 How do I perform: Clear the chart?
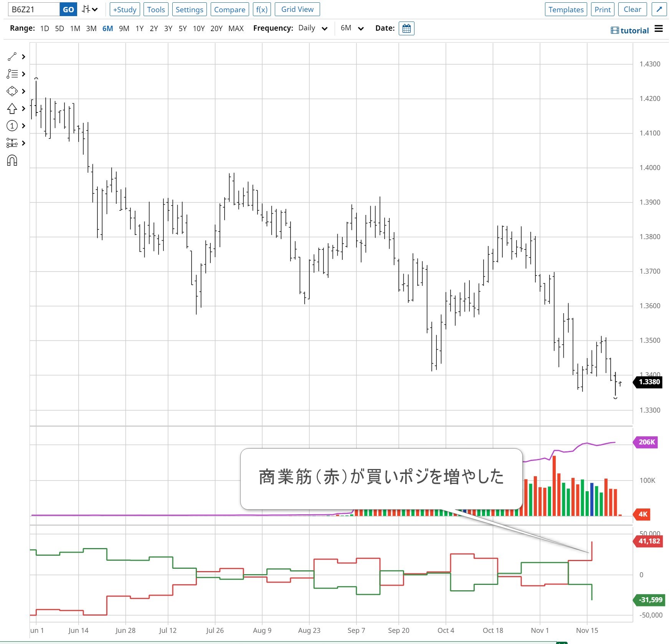(632, 9)
